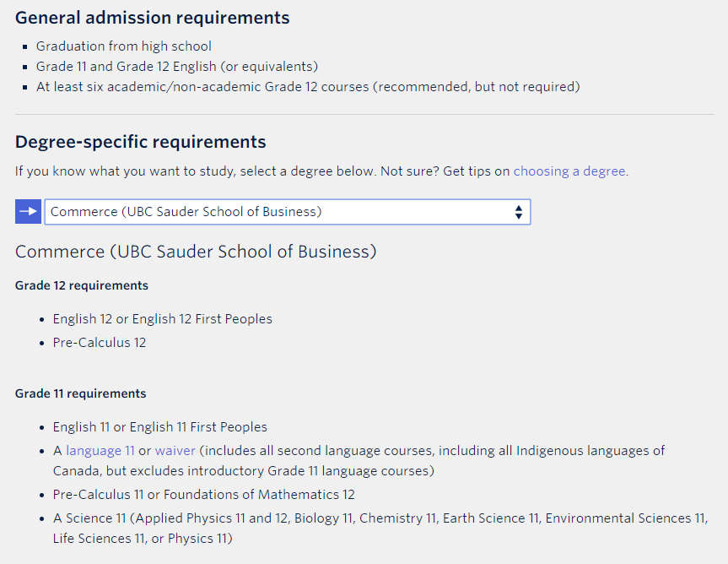Viewport: 728px width, 564px height.
Task: Click the "Grade 11 requirements" subheading
Action: pos(80,393)
